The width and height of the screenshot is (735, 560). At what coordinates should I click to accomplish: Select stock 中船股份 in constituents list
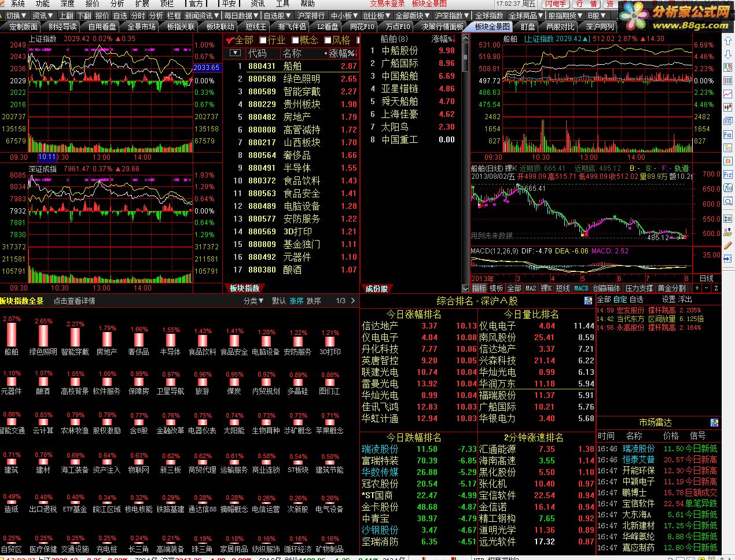click(x=399, y=50)
